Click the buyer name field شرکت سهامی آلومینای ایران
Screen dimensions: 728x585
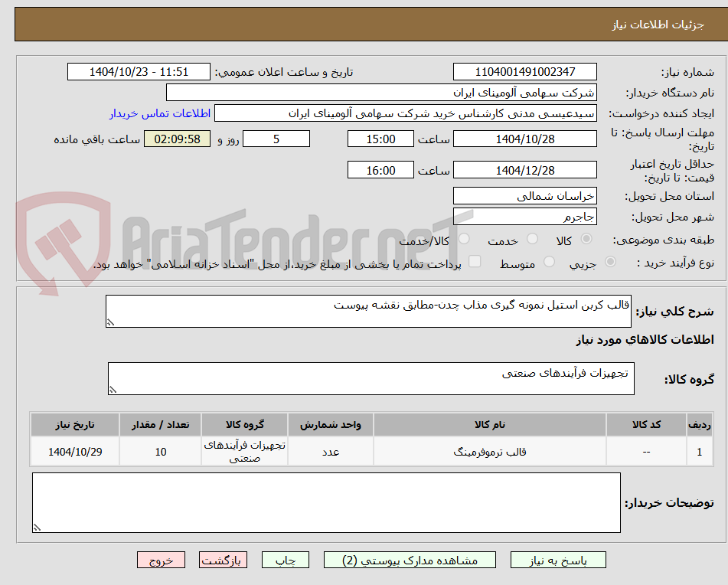tap(381, 93)
